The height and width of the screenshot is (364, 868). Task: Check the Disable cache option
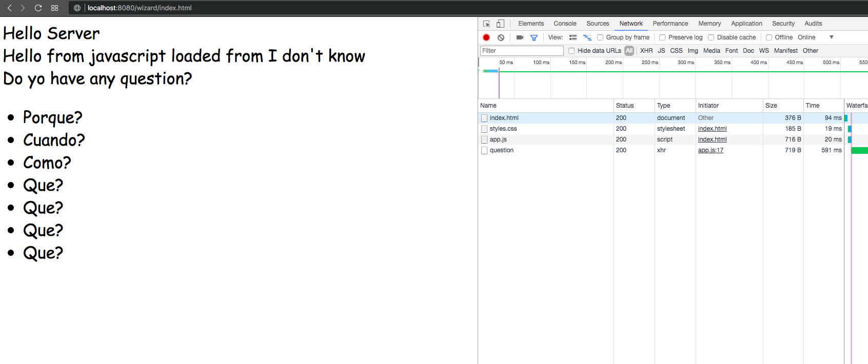point(711,37)
